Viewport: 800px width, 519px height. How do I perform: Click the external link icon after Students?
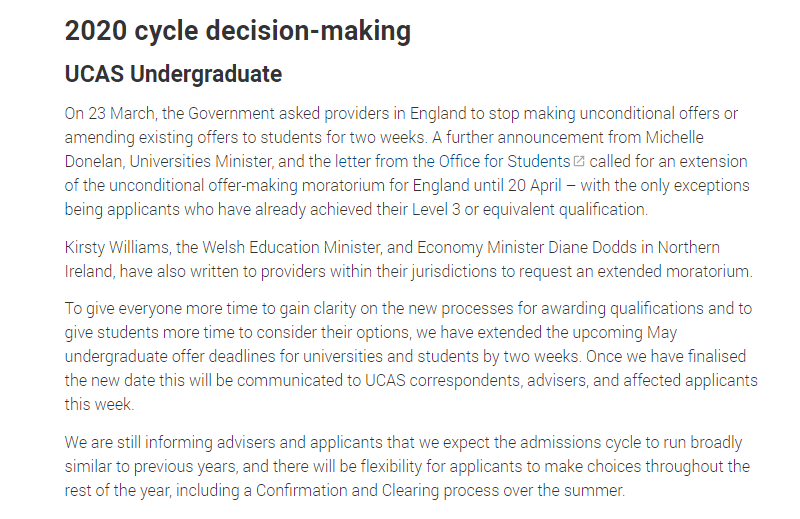(579, 161)
